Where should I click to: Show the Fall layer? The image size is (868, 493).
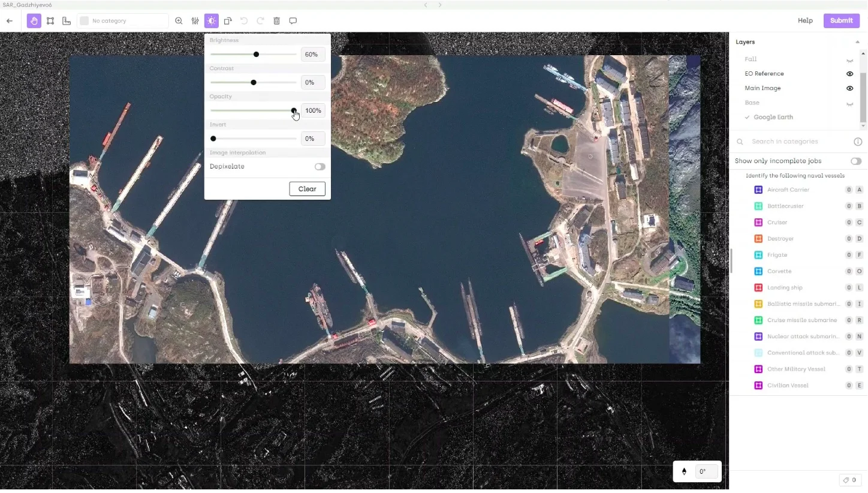pyautogui.click(x=849, y=60)
